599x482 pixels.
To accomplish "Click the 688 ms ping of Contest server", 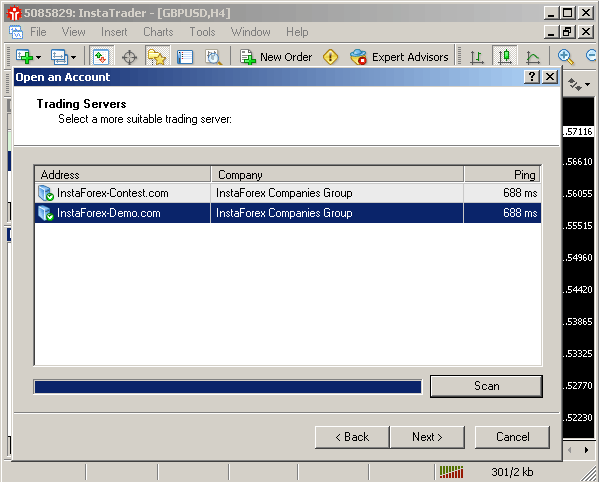I will point(520,193).
